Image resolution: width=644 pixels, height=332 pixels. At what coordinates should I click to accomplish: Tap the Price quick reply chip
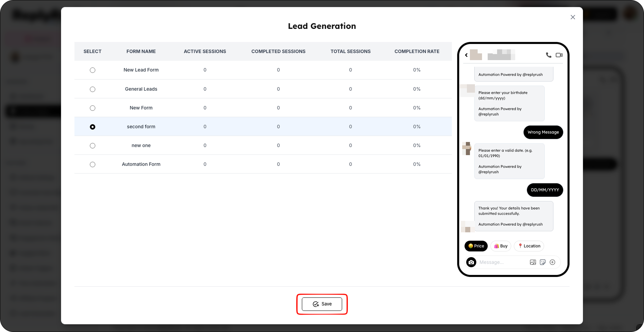(x=476, y=246)
